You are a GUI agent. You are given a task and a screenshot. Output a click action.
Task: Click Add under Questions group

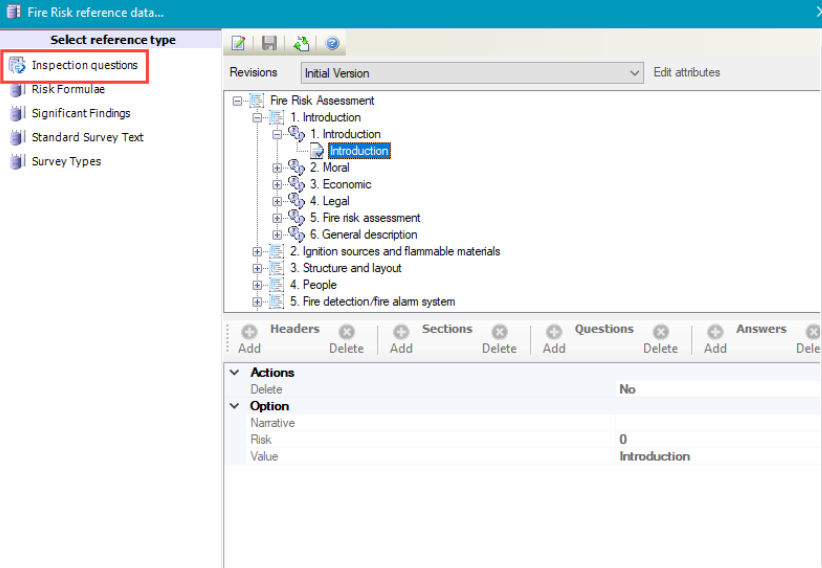pos(553,339)
